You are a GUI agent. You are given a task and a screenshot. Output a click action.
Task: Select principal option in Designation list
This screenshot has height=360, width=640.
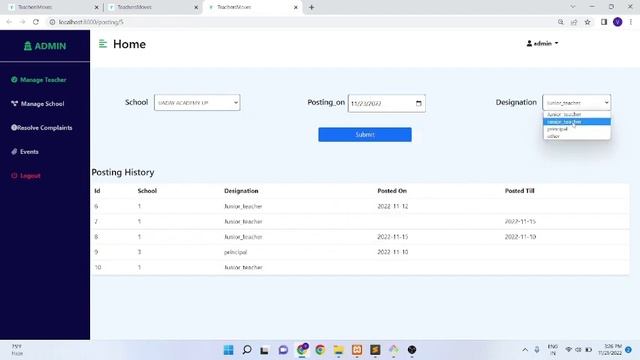577,129
